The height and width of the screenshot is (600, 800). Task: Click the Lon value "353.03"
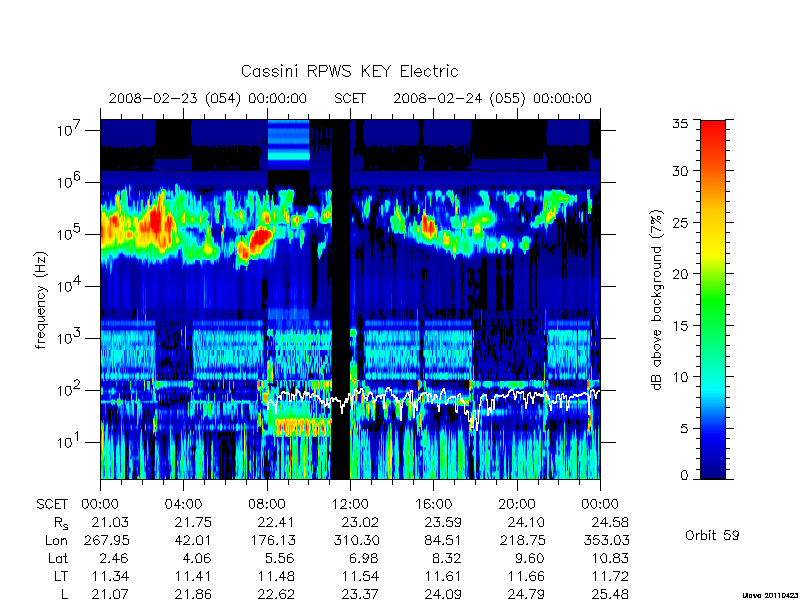[x=606, y=540]
